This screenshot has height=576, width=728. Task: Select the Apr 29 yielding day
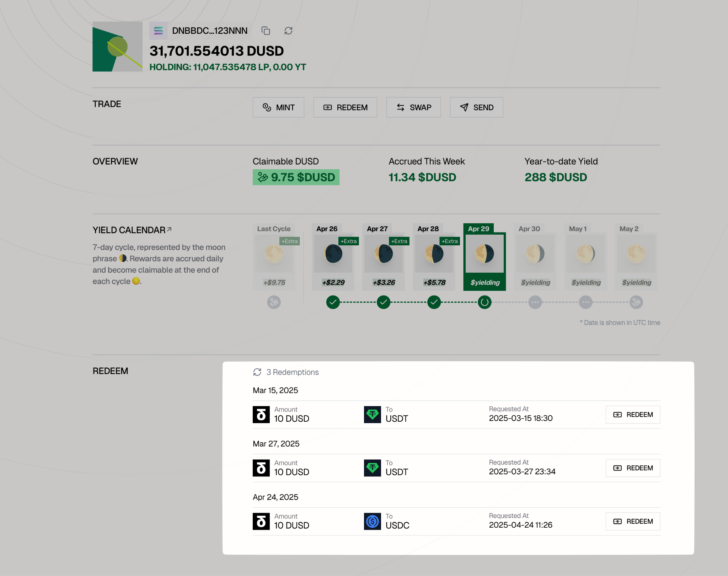485,257
